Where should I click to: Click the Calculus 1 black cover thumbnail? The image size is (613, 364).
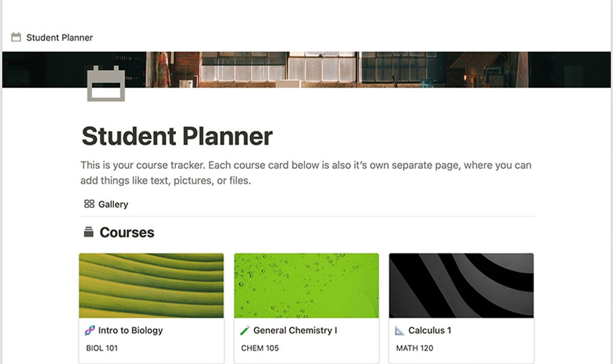click(461, 286)
